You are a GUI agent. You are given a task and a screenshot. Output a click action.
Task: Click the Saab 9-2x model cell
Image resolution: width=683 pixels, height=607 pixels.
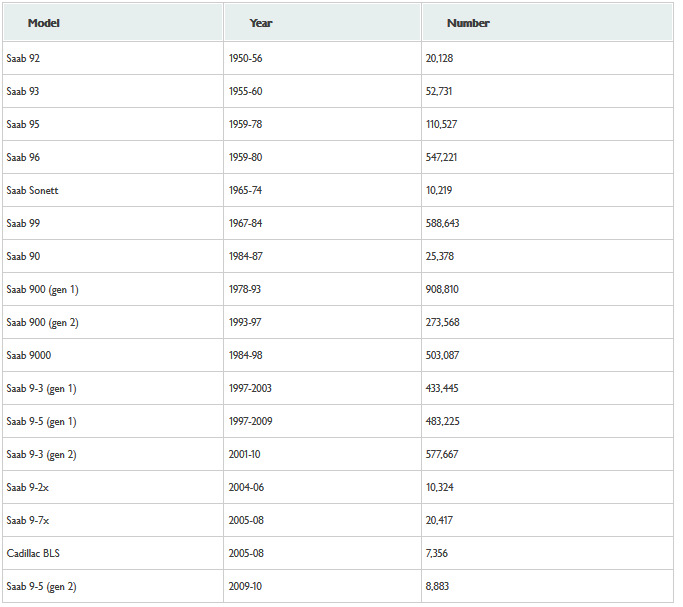click(28, 487)
